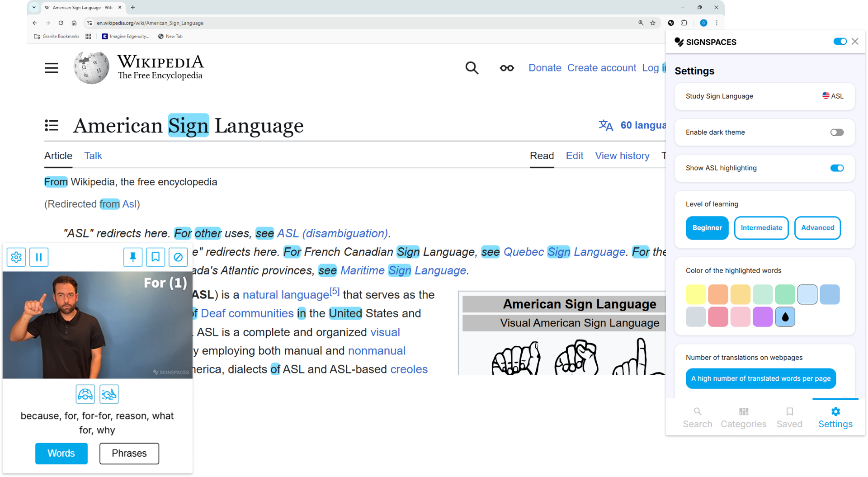Click the block word icon in the popup

click(x=178, y=257)
